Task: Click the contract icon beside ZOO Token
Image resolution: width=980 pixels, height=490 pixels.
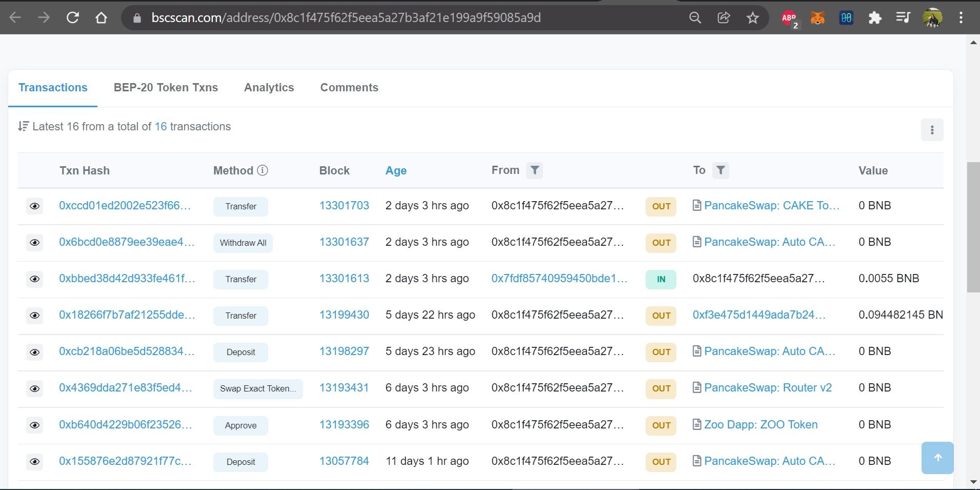Action: (697, 425)
